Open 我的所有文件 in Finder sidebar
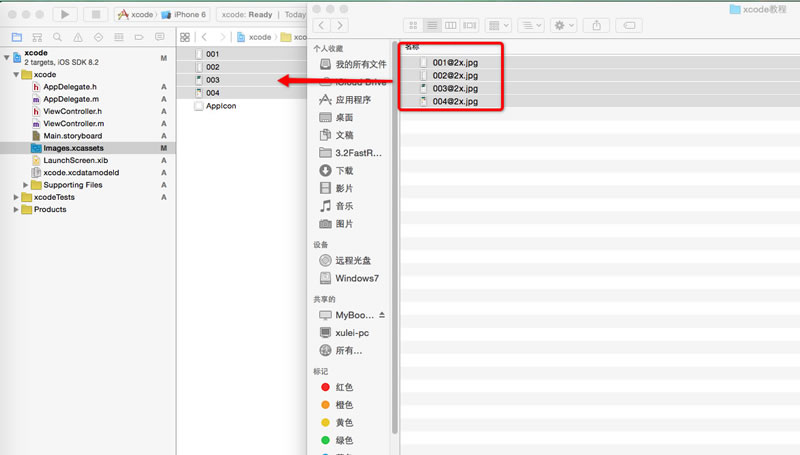Image resolution: width=800 pixels, height=455 pixels. [x=352, y=64]
